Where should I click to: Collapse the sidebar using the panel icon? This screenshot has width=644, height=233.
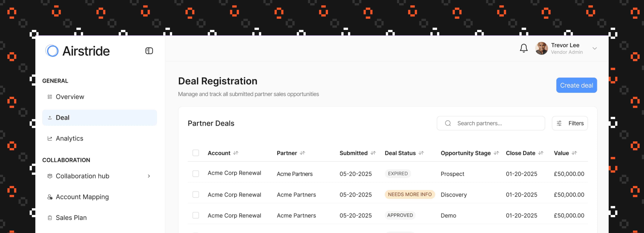pyautogui.click(x=149, y=51)
